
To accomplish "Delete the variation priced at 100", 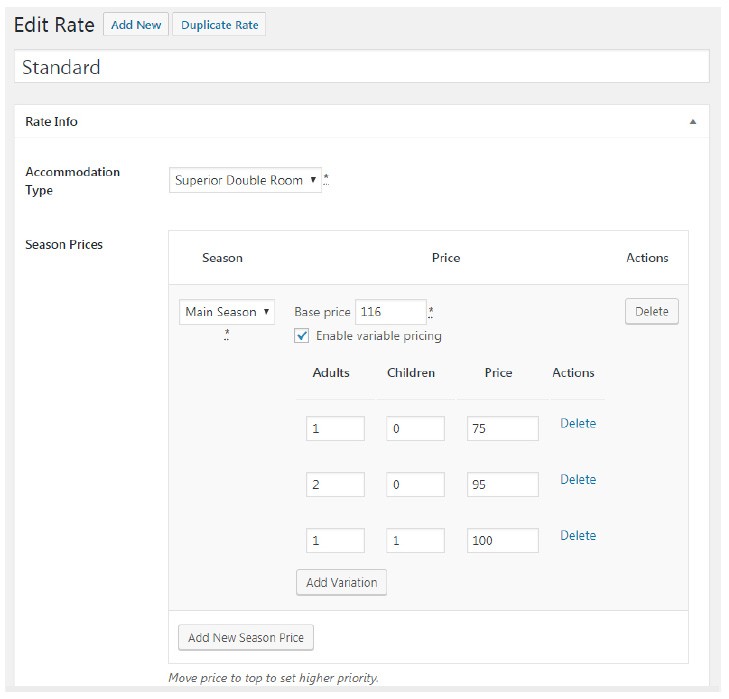I will [x=578, y=536].
